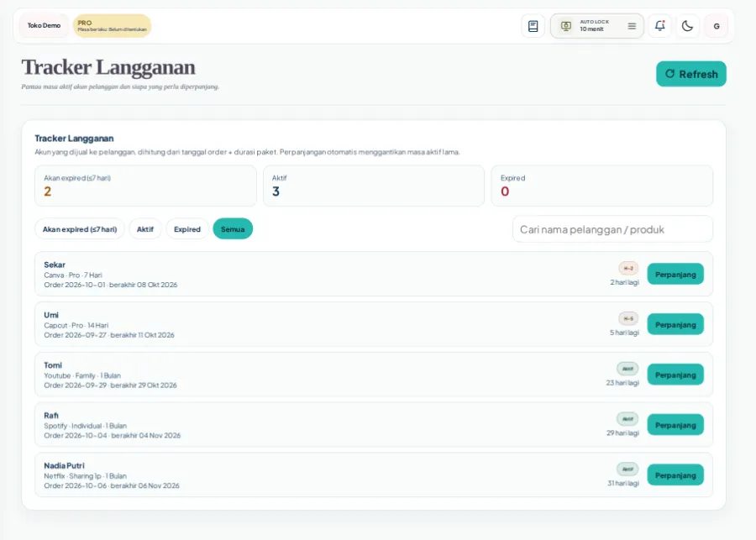756x540 pixels.
Task: Extend Sekar's Canva subscription with Perpanjang
Action: point(675,275)
